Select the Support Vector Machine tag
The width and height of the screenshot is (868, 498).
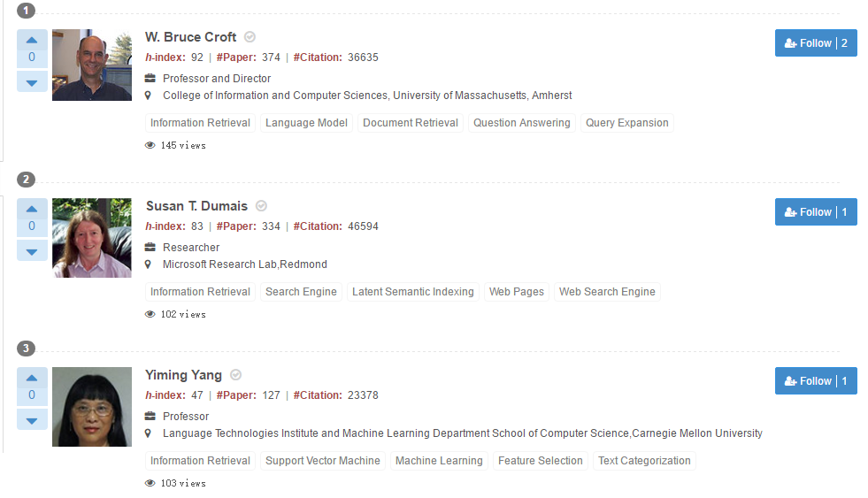(x=322, y=461)
